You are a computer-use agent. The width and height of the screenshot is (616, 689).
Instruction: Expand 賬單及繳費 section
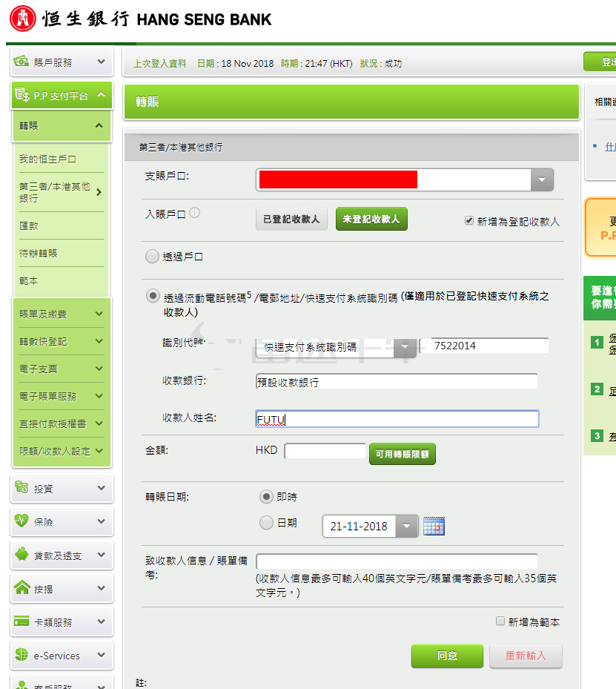[62, 314]
